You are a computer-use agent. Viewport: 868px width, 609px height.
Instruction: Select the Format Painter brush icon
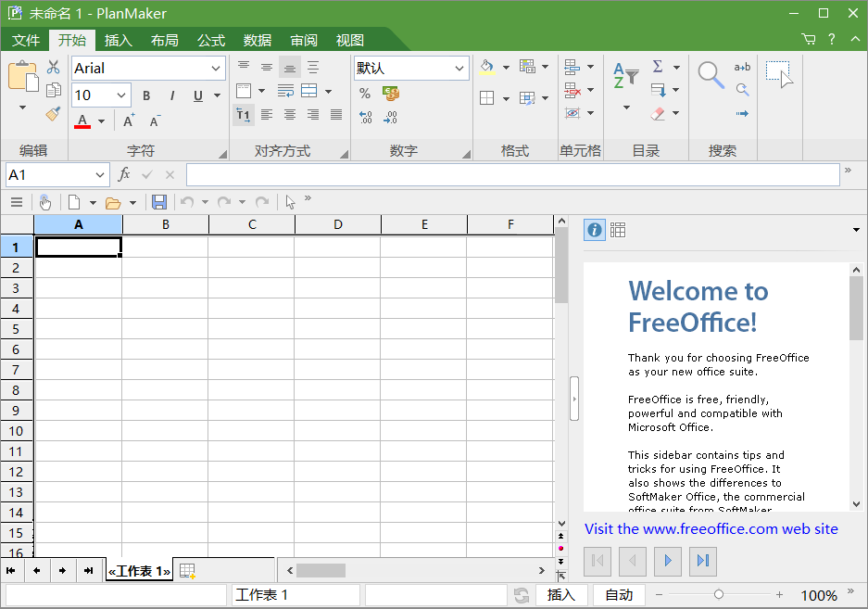54,114
